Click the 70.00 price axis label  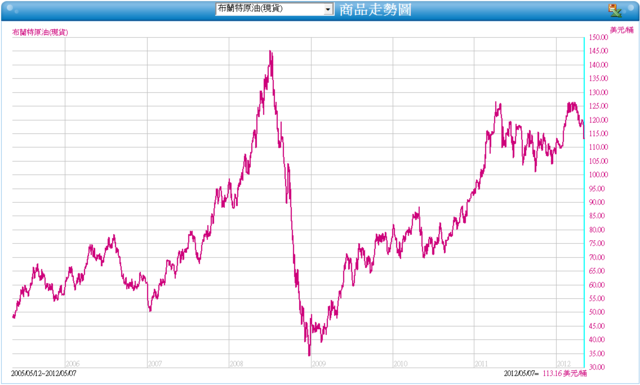pos(596,257)
